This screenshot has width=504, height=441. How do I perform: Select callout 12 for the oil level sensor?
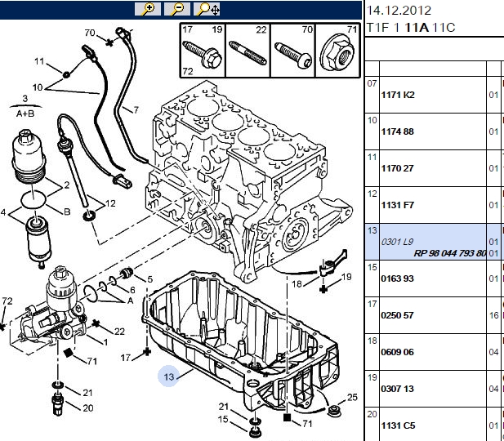coord(110,203)
